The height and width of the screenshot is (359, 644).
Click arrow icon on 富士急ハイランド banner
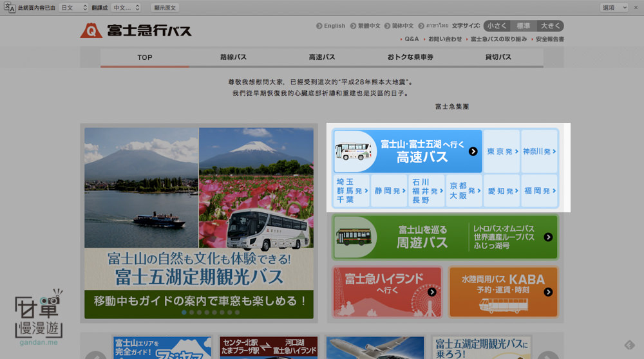432,291
